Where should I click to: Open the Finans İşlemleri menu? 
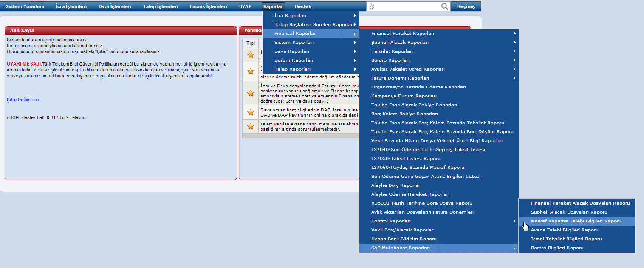[x=209, y=6]
